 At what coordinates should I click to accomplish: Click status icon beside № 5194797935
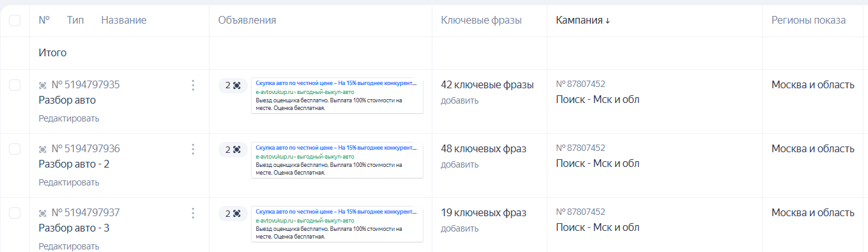tap(43, 85)
